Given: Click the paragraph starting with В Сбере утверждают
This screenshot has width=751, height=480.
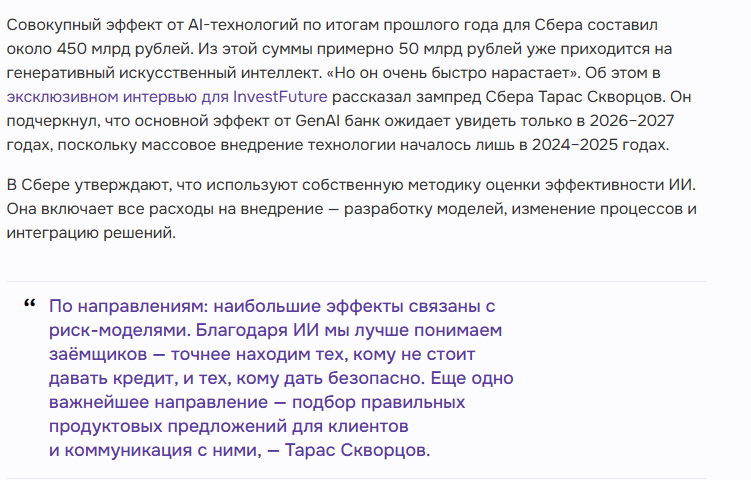Looking at the screenshot, I should pos(351,209).
